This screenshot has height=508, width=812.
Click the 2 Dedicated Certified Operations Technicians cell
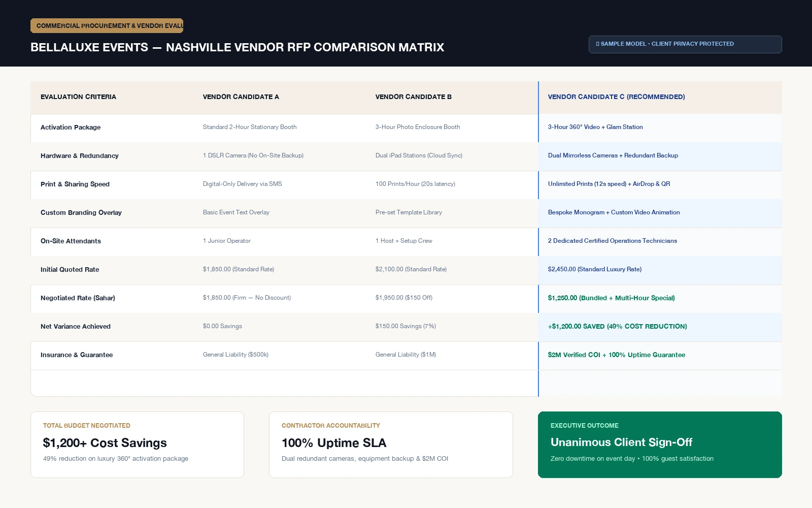coord(613,241)
